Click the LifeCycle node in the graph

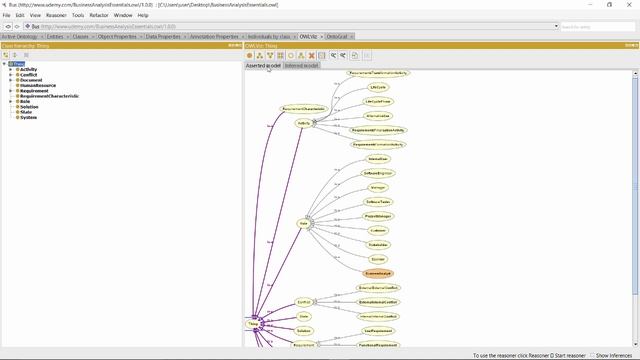378,87
